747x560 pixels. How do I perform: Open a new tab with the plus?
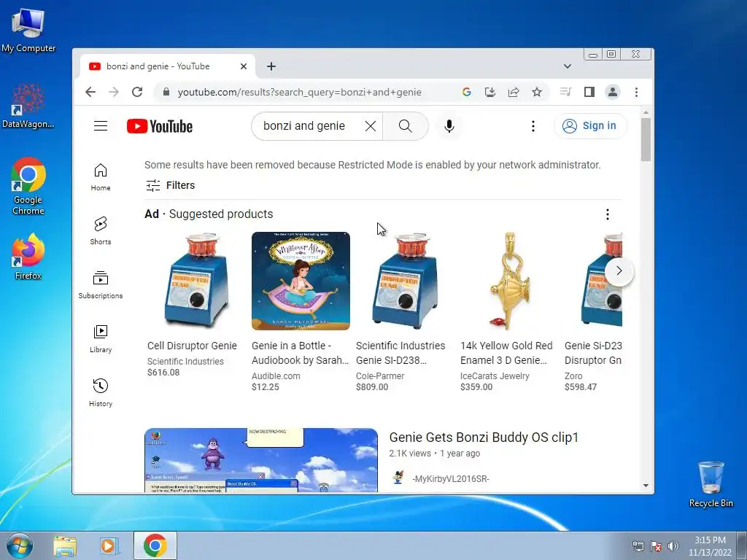pyautogui.click(x=271, y=66)
